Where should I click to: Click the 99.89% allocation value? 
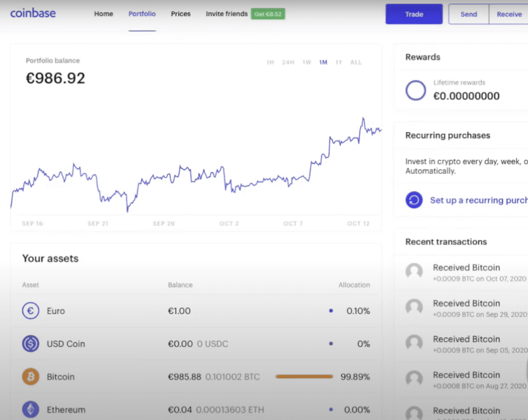pos(355,377)
